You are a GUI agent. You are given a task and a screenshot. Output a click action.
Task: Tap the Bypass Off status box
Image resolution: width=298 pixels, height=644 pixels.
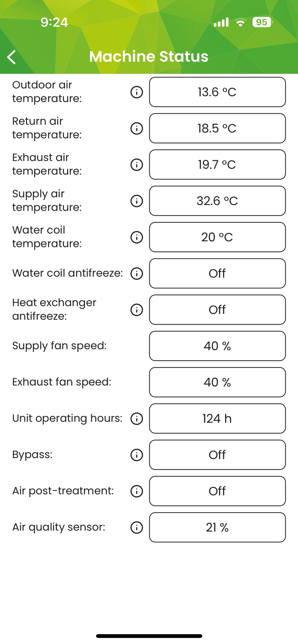[217, 455]
